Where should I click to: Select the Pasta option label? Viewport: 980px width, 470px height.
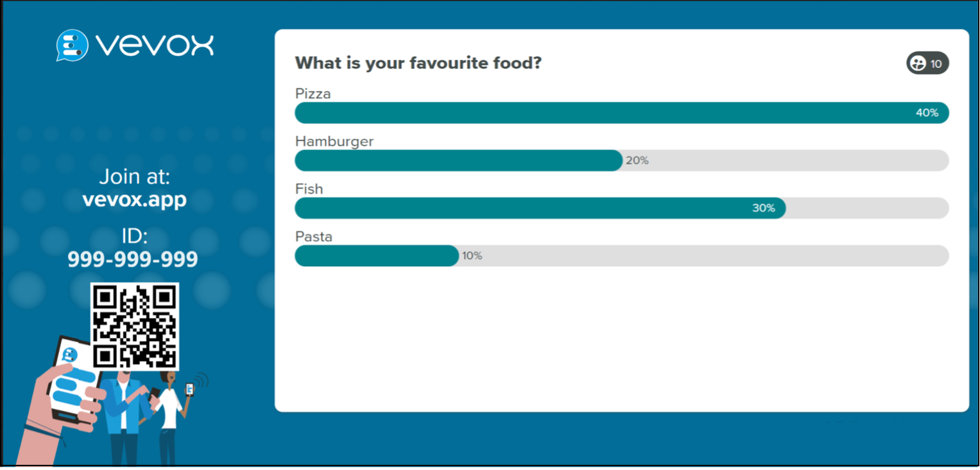tap(314, 237)
